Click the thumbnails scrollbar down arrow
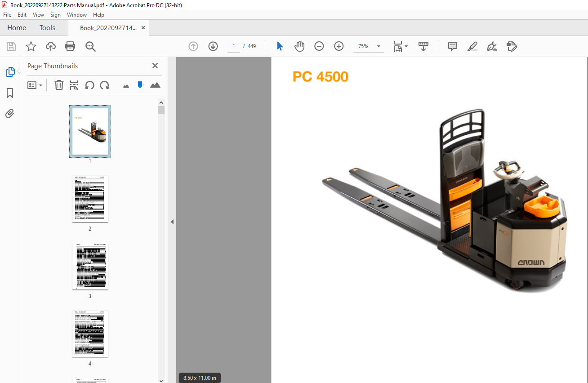 [x=161, y=380]
